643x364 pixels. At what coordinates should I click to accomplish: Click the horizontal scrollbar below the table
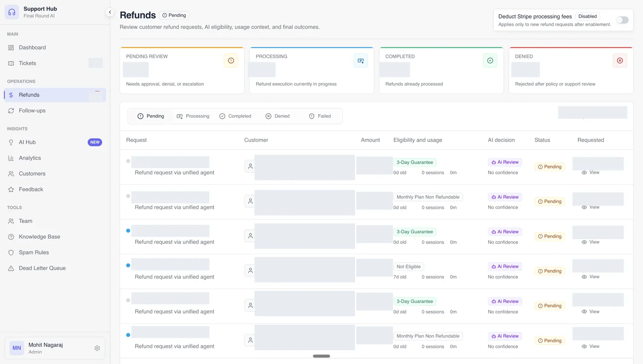click(x=321, y=356)
